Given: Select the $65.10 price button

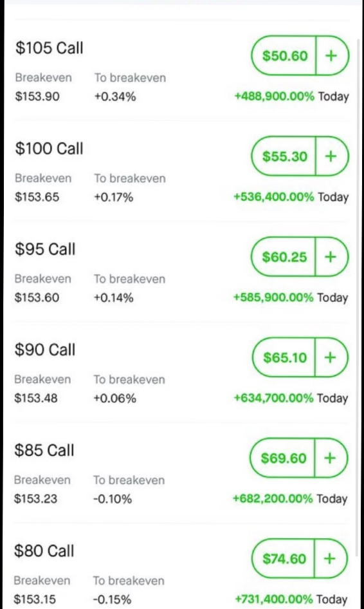Looking at the screenshot, I should 284,357.
